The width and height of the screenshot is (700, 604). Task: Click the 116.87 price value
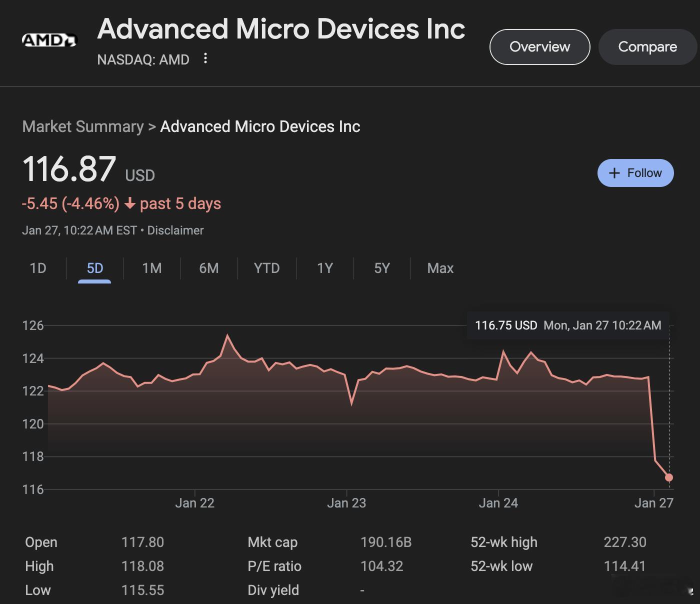pyautogui.click(x=69, y=169)
